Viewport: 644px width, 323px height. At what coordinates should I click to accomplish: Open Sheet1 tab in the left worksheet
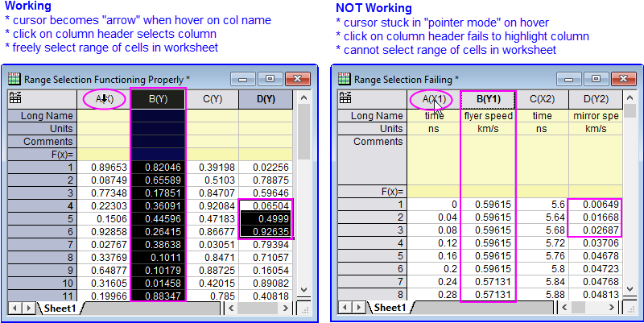60,308
